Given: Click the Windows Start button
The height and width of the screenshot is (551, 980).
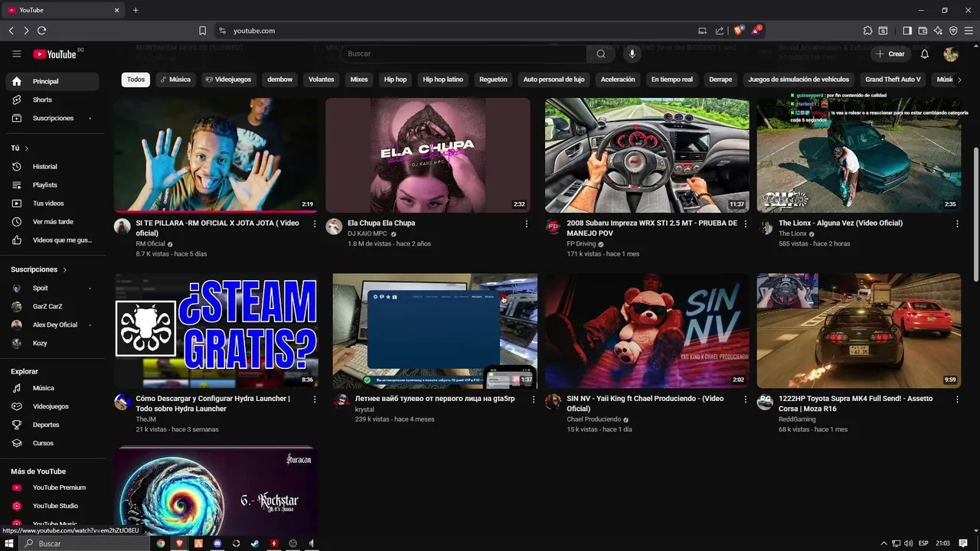Looking at the screenshot, I should [x=9, y=543].
